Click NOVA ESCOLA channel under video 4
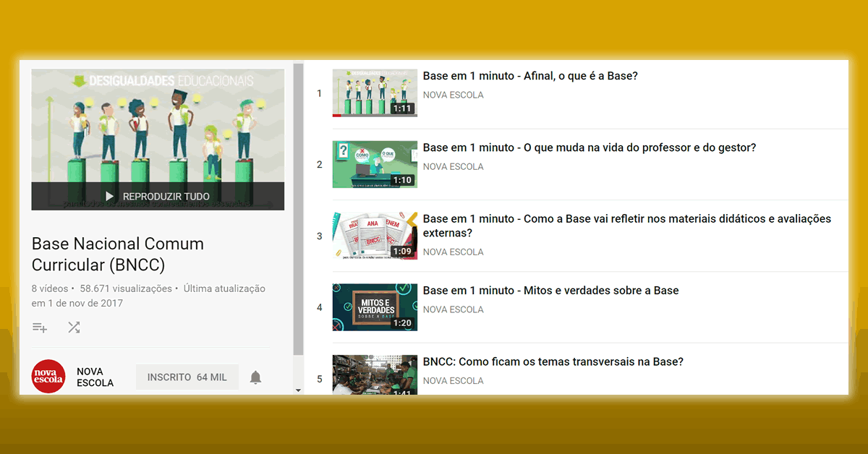 tap(454, 309)
